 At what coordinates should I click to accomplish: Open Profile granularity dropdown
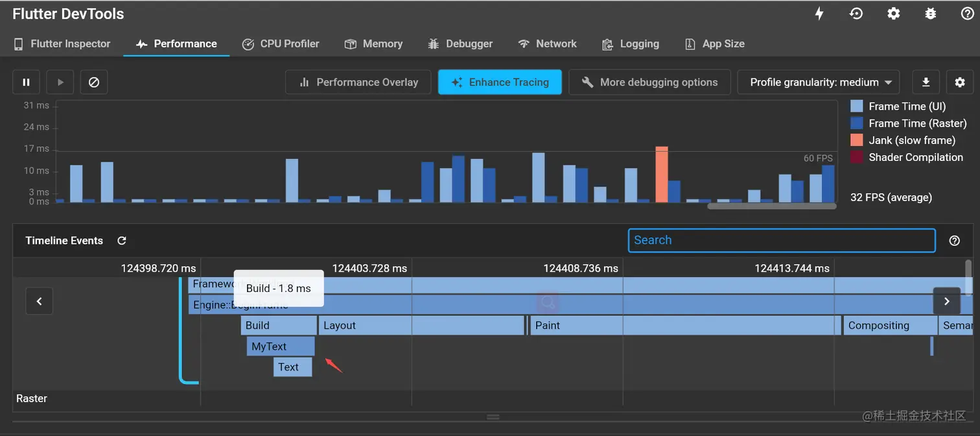coord(819,82)
